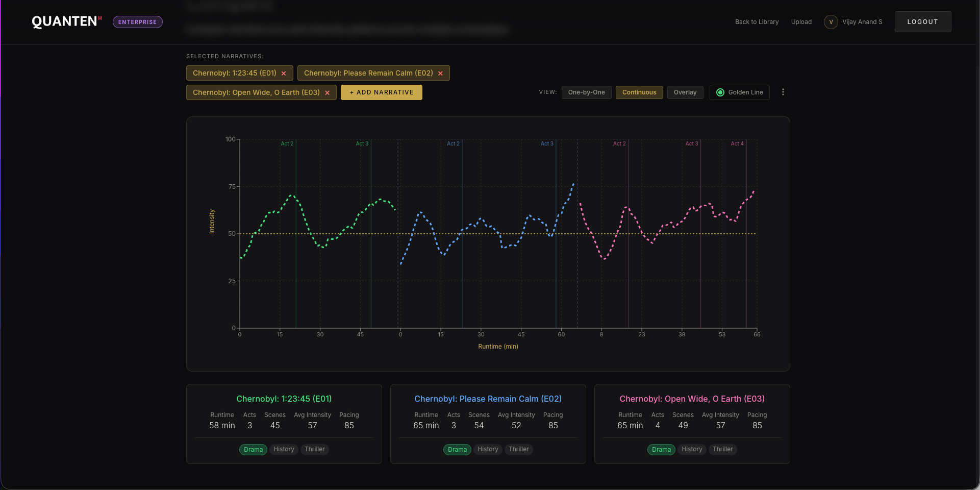Remove Chernobyl: 1:23:45 (E01) narrative chip
Viewport: 980px width, 490px height.
[x=284, y=73]
